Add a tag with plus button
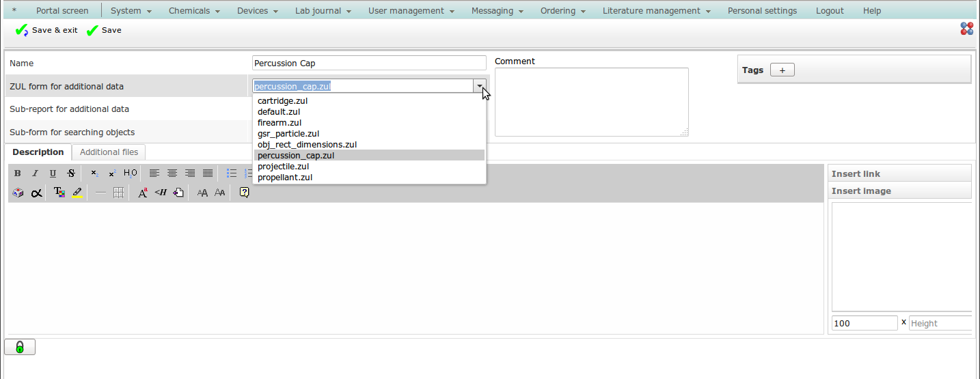 click(x=782, y=70)
